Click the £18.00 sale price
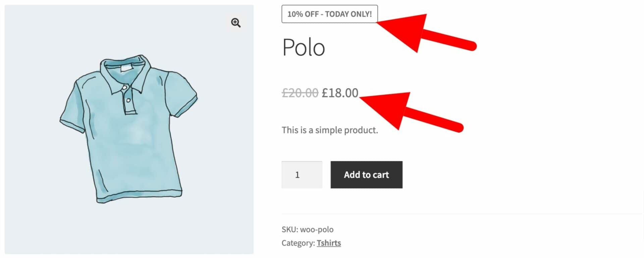The width and height of the screenshot is (644, 258). (x=340, y=93)
